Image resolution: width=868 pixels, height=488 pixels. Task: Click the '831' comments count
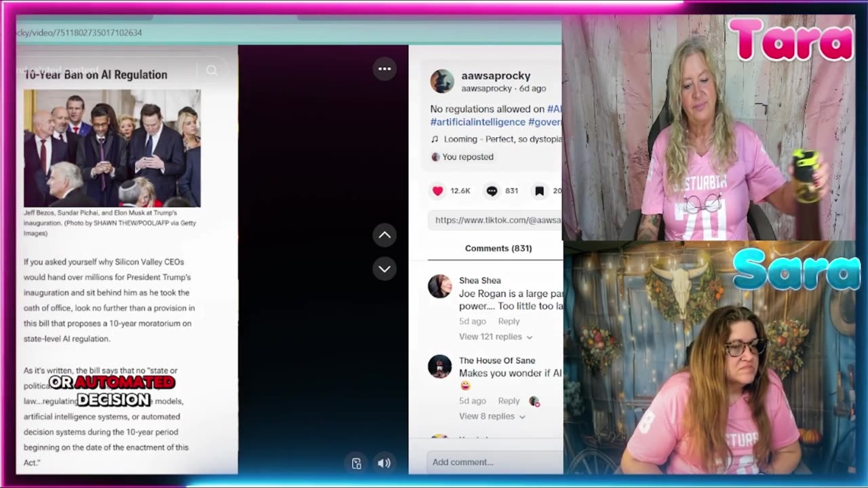click(511, 191)
